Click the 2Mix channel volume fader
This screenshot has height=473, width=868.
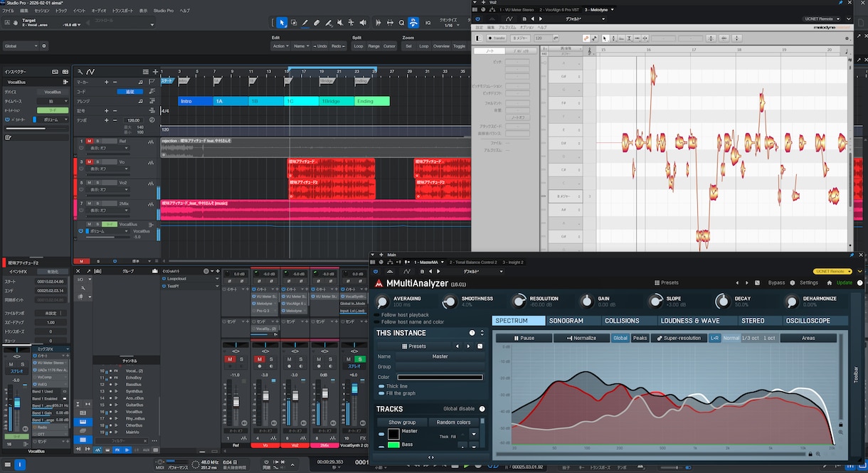324,393
